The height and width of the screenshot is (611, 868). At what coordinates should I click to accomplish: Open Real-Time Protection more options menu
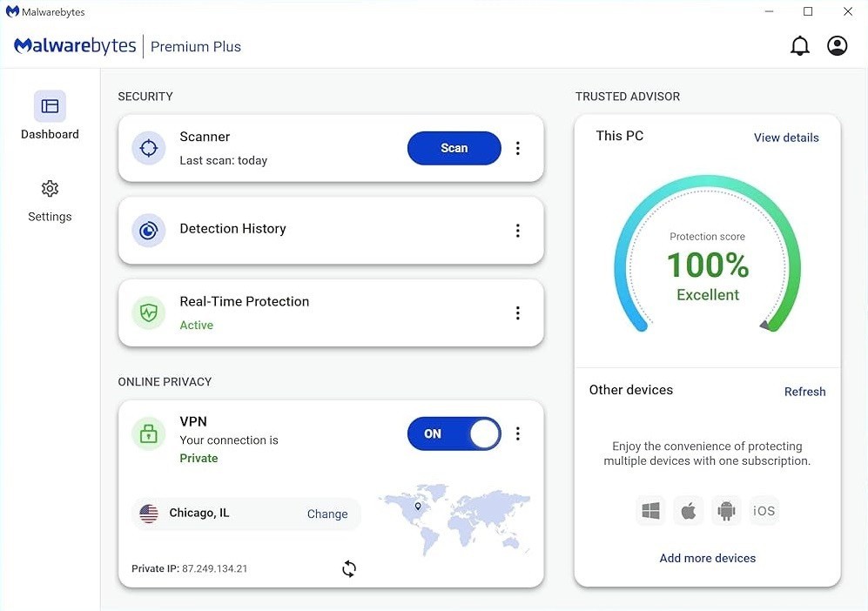click(x=518, y=313)
